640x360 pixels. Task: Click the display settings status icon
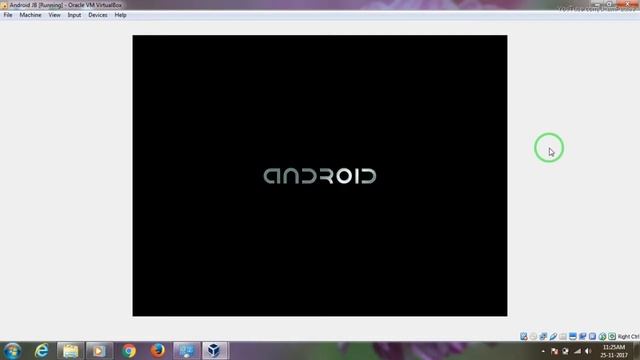pos(573,336)
